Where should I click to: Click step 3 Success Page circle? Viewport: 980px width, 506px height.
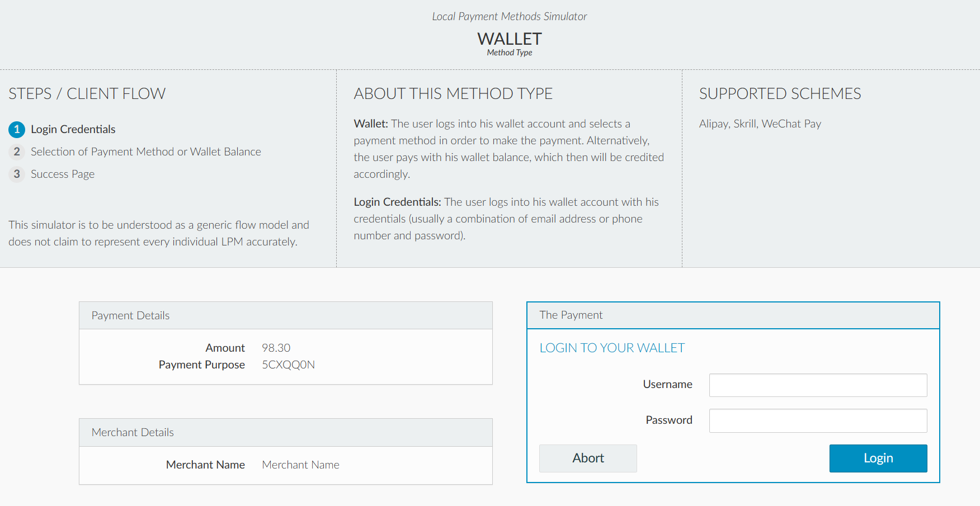[17, 174]
